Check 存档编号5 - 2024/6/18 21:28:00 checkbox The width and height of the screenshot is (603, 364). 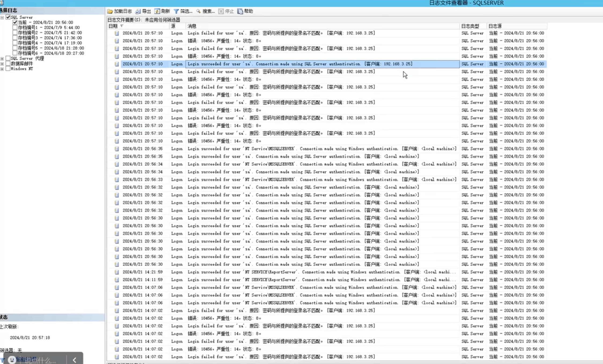(x=15, y=48)
